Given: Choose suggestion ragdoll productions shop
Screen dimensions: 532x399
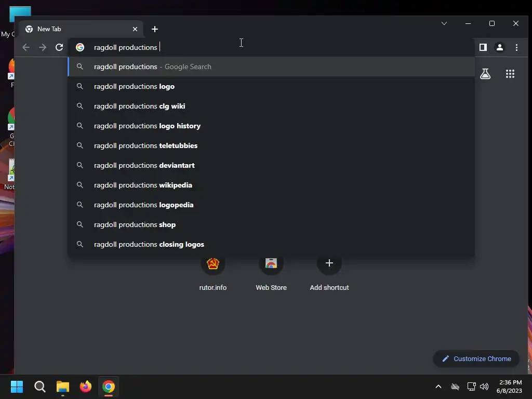Looking at the screenshot, I should click(x=271, y=224).
